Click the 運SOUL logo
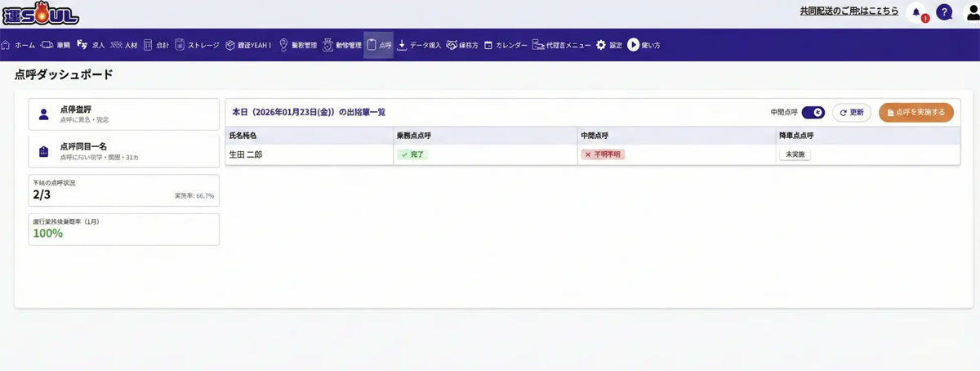 pyautogui.click(x=41, y=14)
